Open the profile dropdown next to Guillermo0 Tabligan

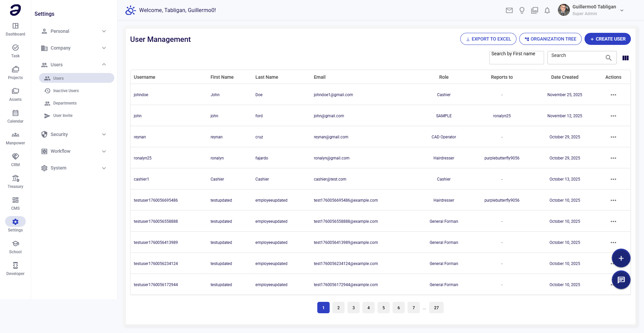(x=622, y=10)
